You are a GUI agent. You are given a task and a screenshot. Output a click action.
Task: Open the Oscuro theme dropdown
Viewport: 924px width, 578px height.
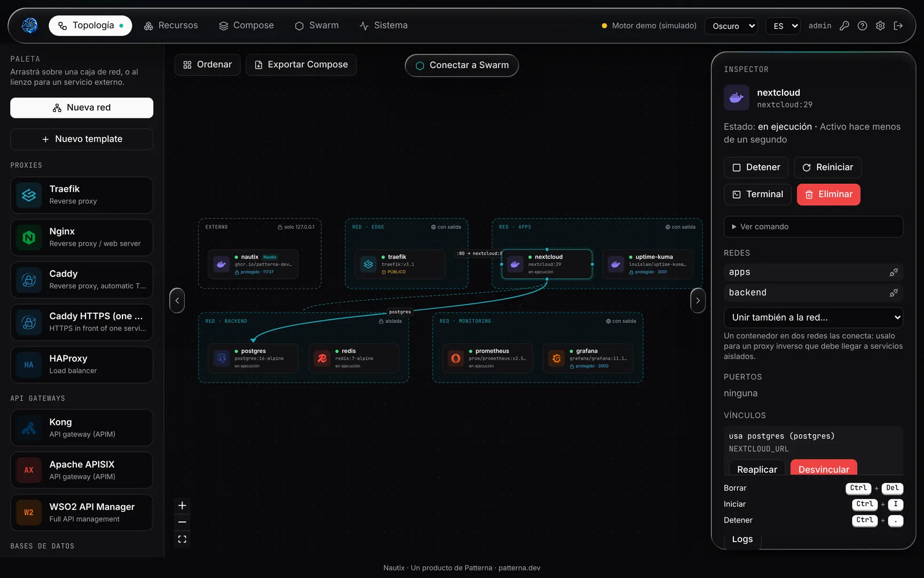point(731,26)
